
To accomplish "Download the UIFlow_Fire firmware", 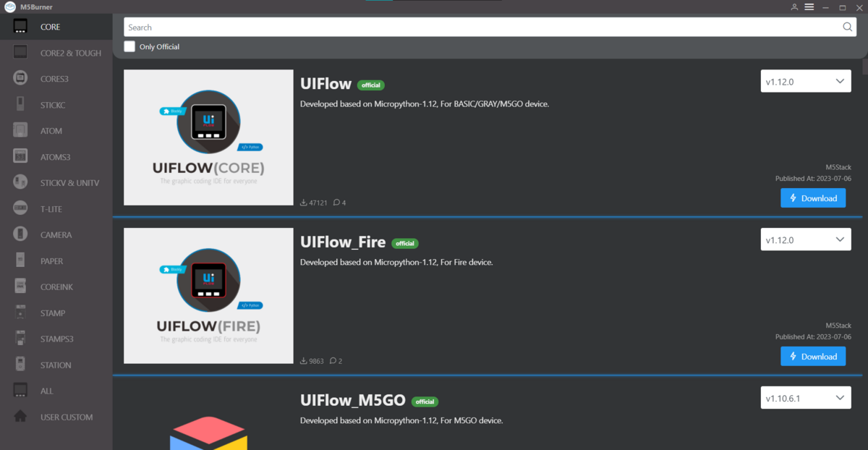I will tap(813, 357).
